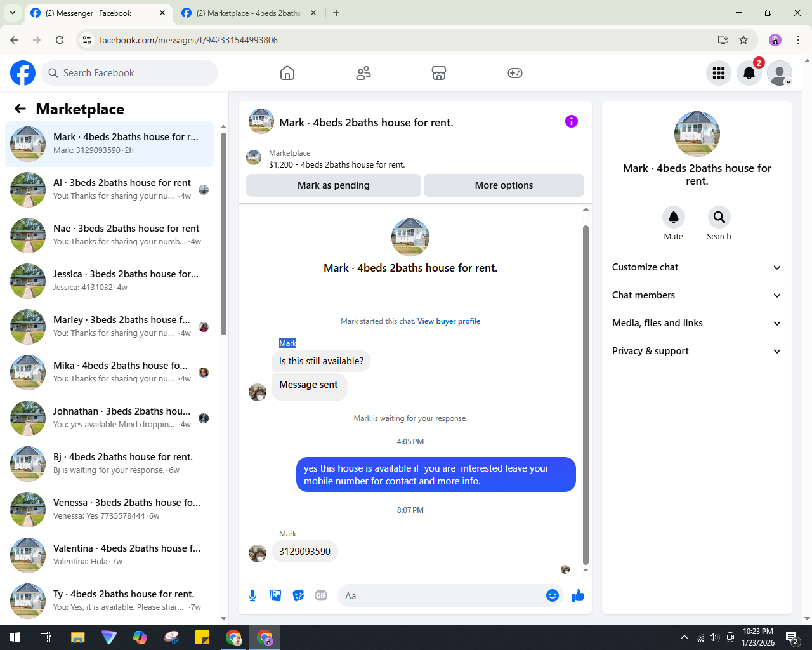Open tab search dropdown arrow
This screenshot has width=812, height=650.
pyautogui.click(x=12, y=13)
